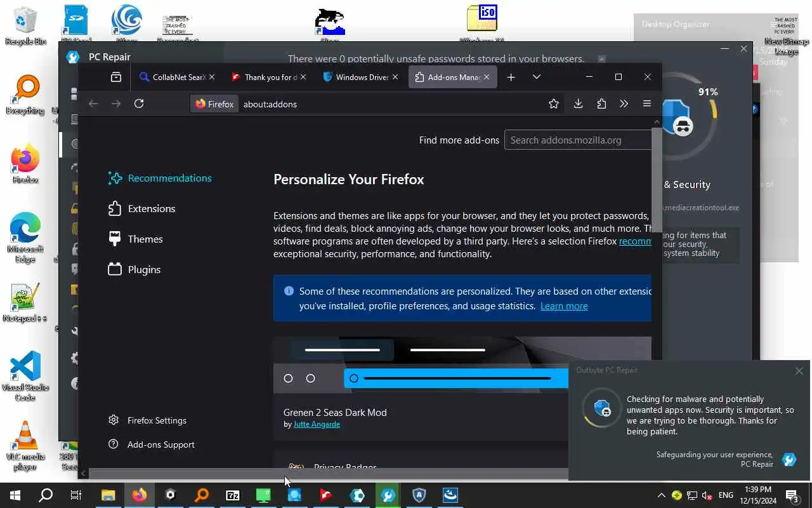Close the CollabNet Search tab
This screenshot has width=812, height=508.
[212, 77]
